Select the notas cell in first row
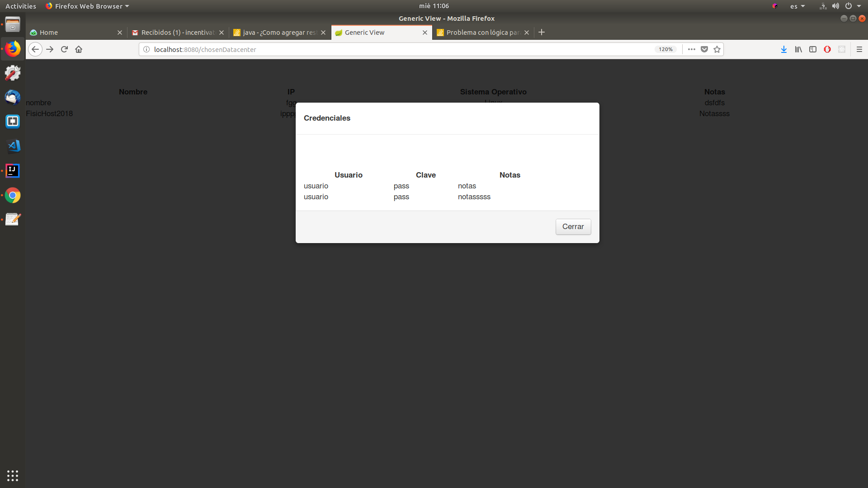Screen dimensions: 868x488 (x=467, y=186)
